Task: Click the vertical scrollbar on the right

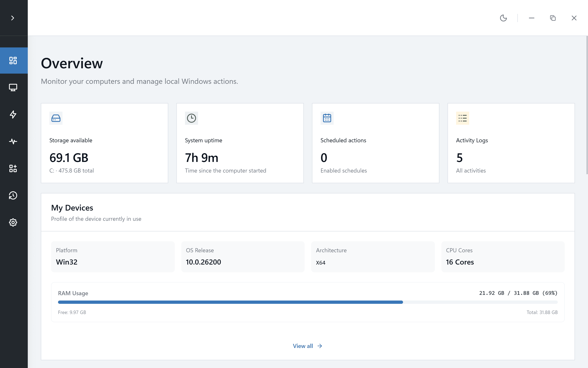Action: point(587,105)
